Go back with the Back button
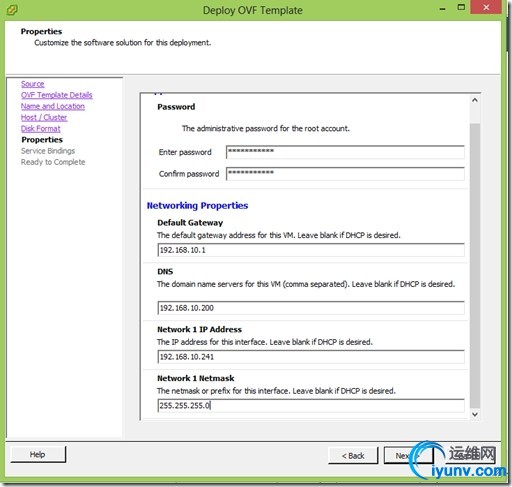Image resolution: width=512 pixels, height=487 pixels. pos(353,456)
